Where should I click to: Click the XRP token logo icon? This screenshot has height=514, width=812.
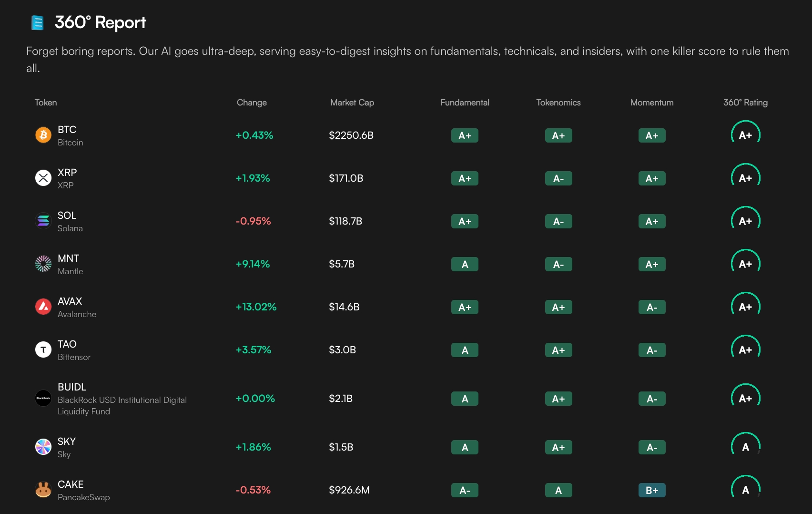pos(43,178)
